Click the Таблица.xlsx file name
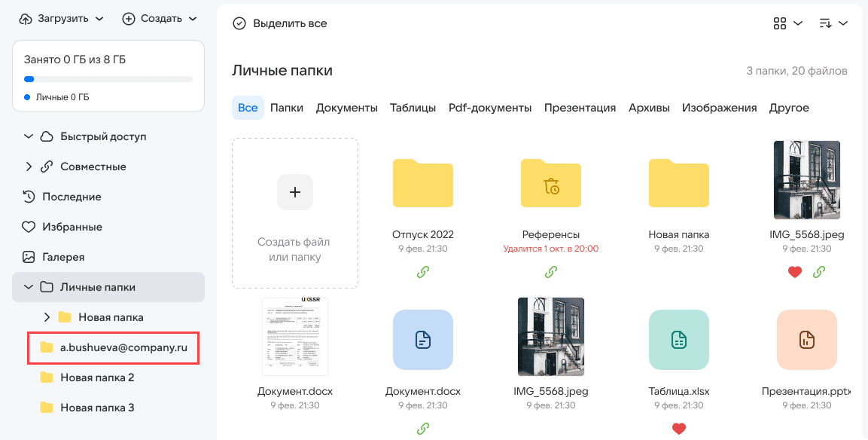Image resolution: width=868 pixels, height=440 pixels. [679, 391]
